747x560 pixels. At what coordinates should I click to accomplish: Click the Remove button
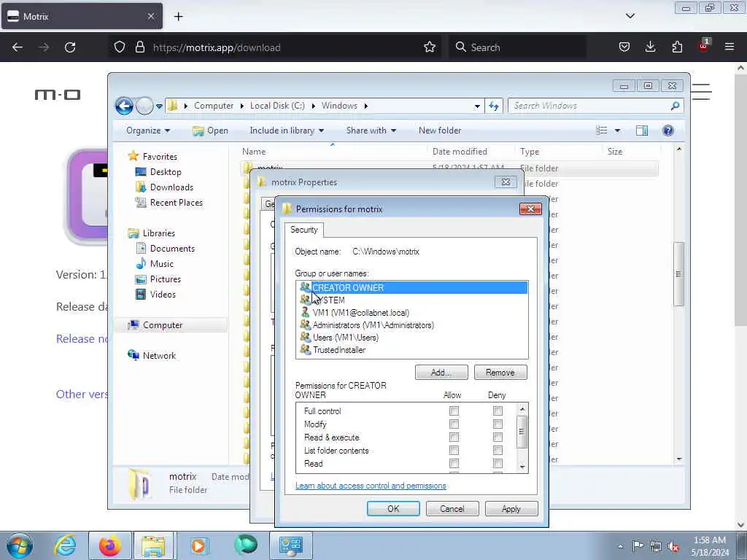pyautogui.click(x=500, y=373)
